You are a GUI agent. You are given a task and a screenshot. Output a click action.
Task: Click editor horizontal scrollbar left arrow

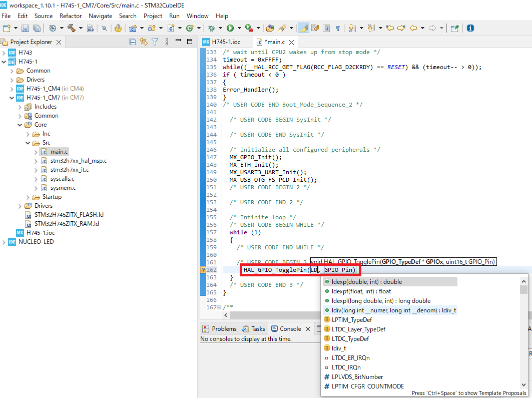(x=226, y=315)
